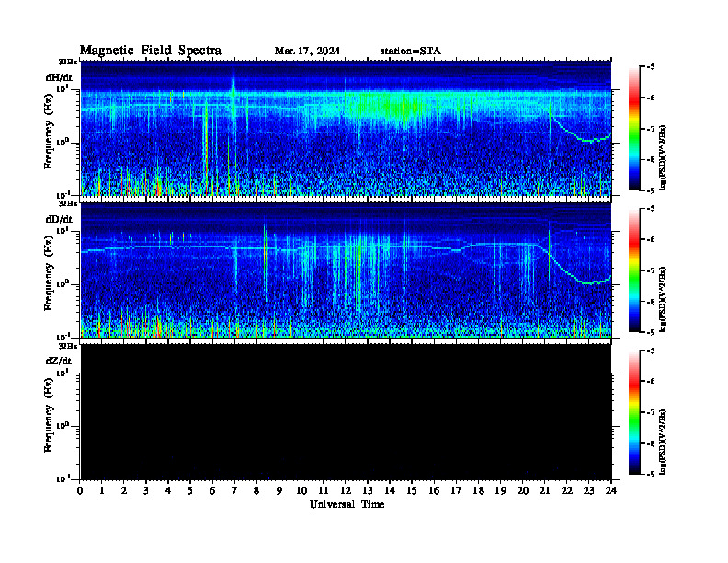Click the "-9" tick on dH/dt color scale
The height and width of the screenshot is (563, 728).
(x=651, y=190)
